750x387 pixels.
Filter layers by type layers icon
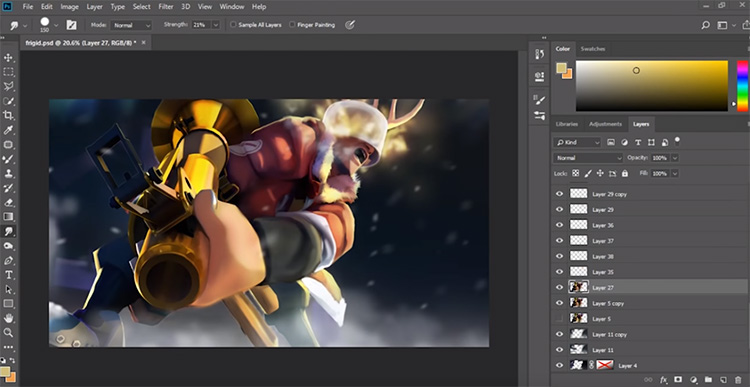(x=638, y=143)
